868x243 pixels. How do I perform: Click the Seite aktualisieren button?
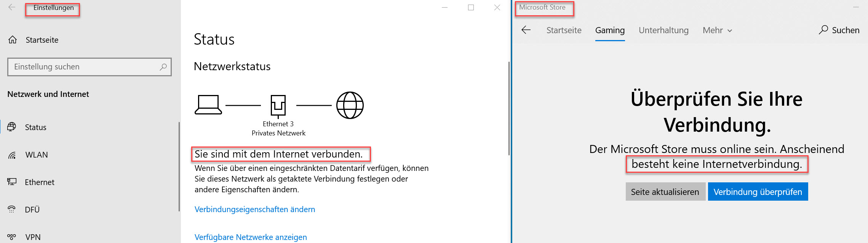[x=665, y=192]
